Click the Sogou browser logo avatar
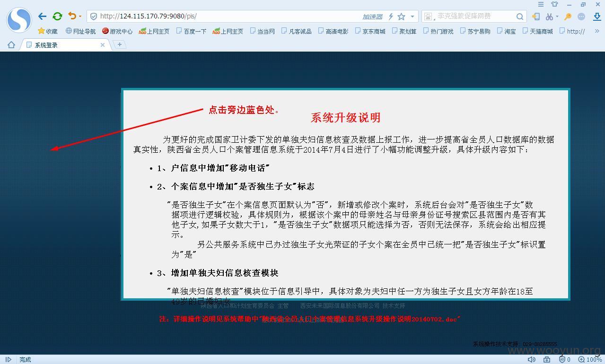 tap(19, 20)
